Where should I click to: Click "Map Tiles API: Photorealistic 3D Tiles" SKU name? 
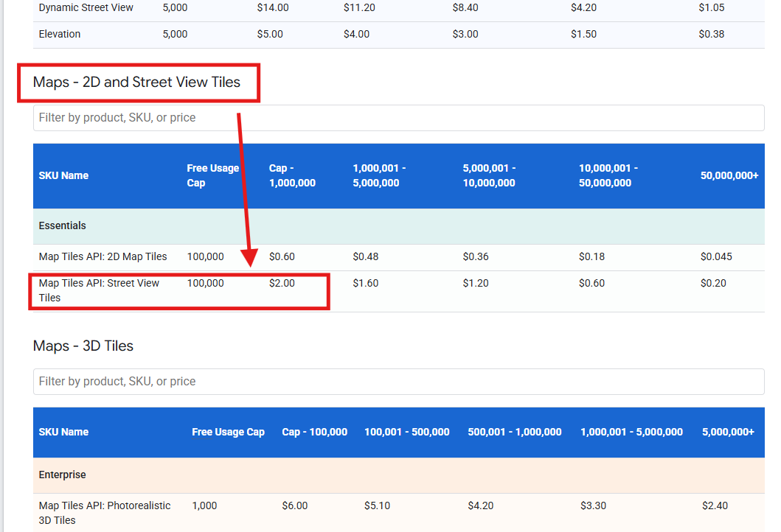105,513
